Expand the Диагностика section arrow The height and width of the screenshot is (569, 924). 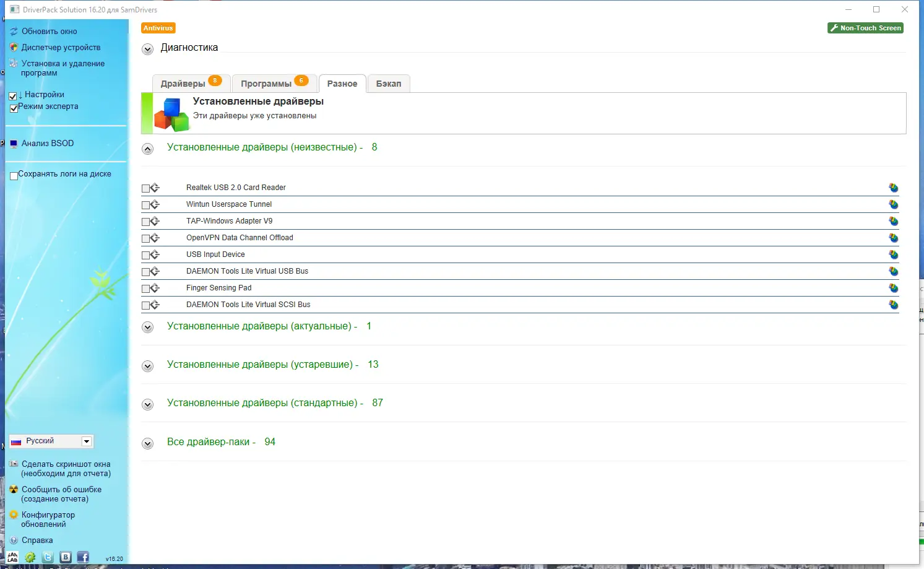coord(147,49)
